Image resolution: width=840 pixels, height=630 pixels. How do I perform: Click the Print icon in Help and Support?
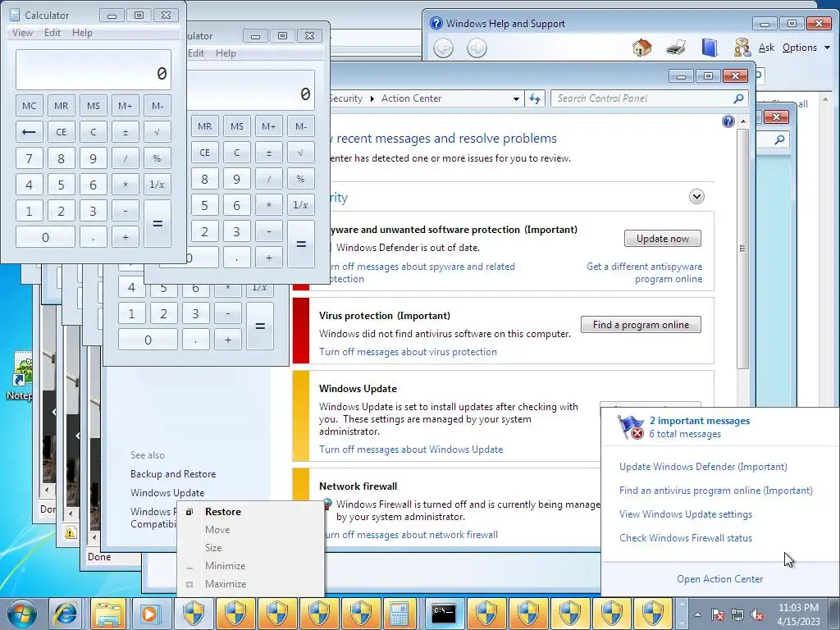click(x=676, y=48)
